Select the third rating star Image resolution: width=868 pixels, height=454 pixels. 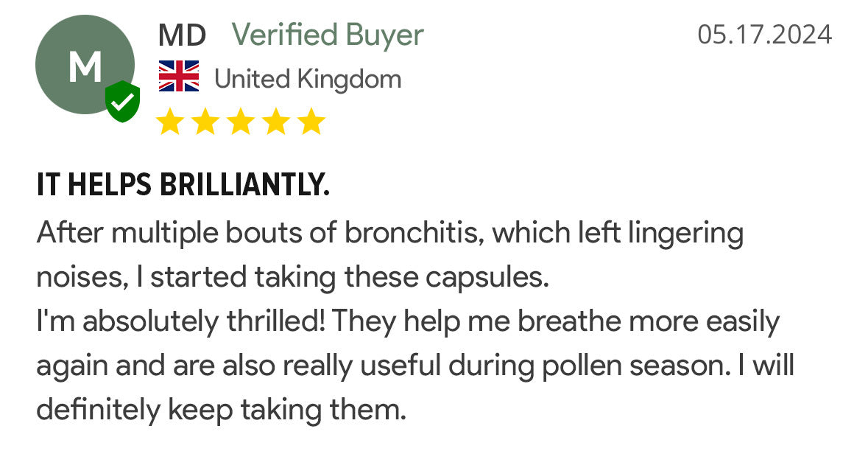(x=241, y=122)
